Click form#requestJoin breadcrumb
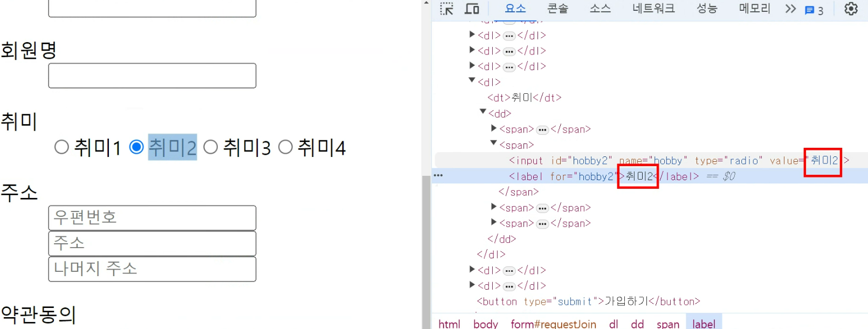The height and width of the screenshot is (329, 868). (553, 324)
